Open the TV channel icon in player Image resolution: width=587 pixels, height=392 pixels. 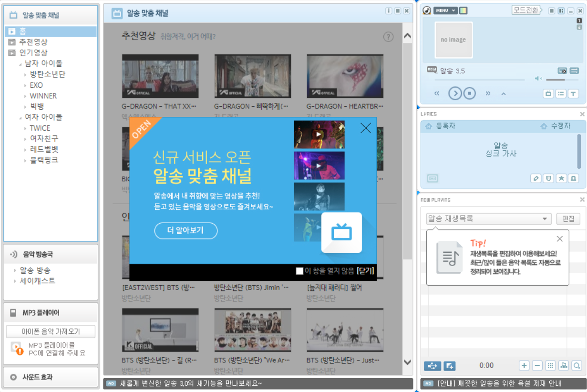pos(548,94)
